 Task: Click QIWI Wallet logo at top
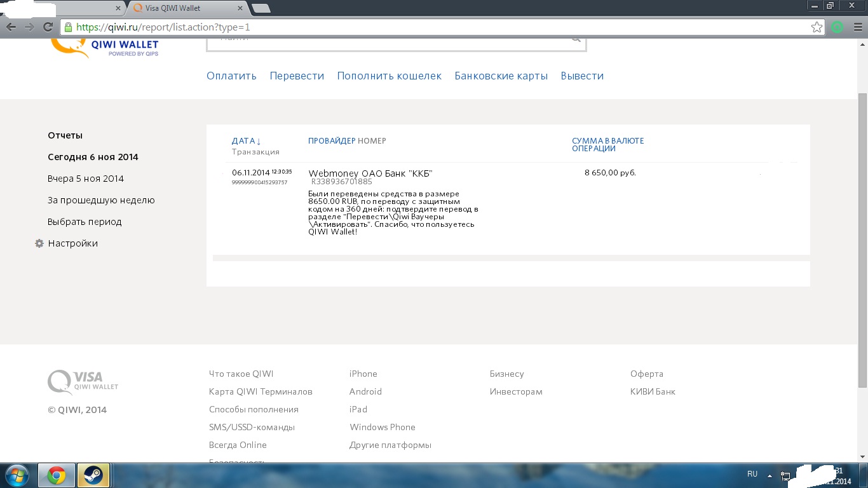105,48
